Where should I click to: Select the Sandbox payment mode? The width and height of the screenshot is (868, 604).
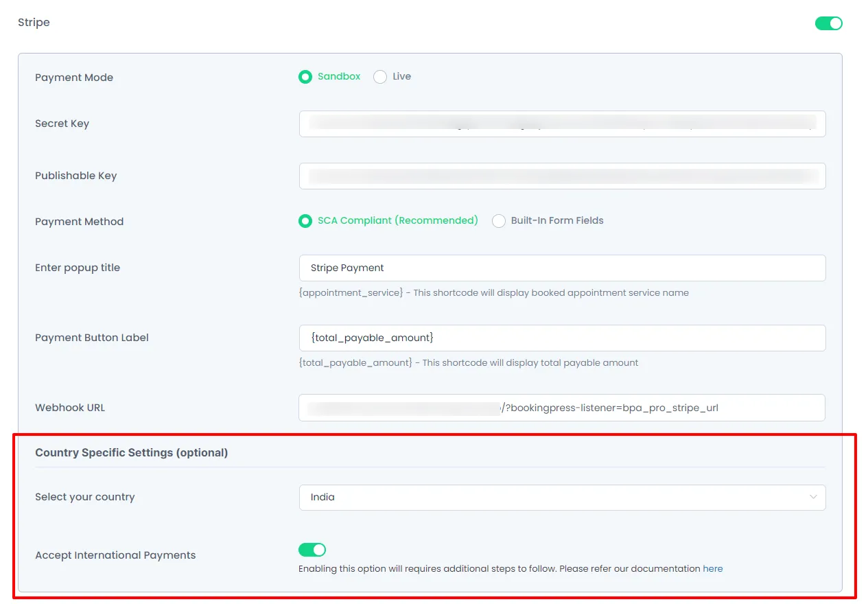(305, 77)
